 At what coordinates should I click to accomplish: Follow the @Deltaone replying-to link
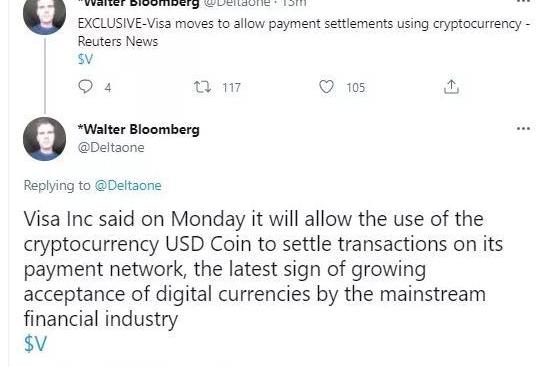[128, 185]
